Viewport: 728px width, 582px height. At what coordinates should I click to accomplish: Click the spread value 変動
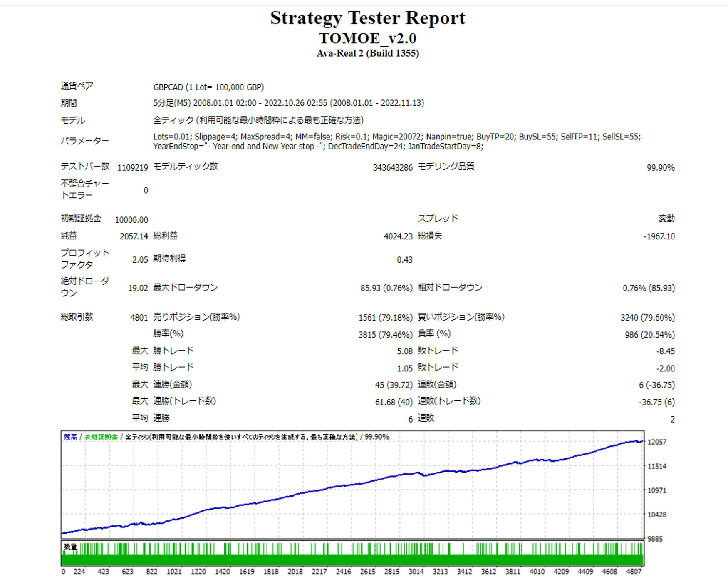tap(666, 219)
